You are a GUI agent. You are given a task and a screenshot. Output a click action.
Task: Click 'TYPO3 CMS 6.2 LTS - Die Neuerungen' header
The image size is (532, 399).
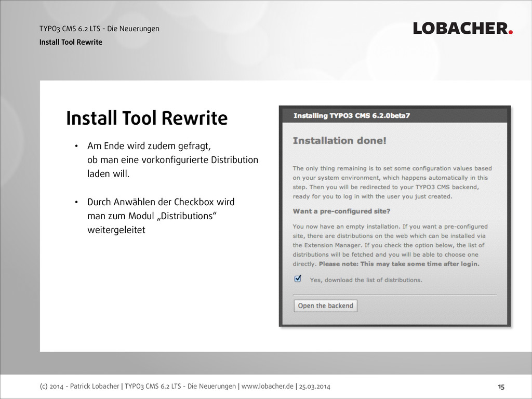(99, 29)
